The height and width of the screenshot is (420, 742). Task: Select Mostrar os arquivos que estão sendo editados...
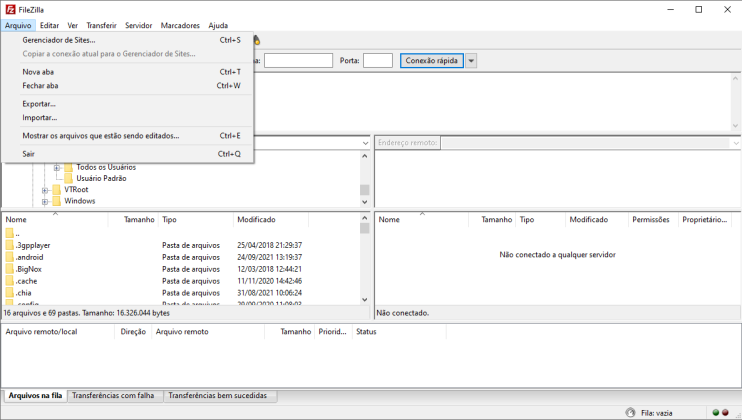click(x=128, y=136)
